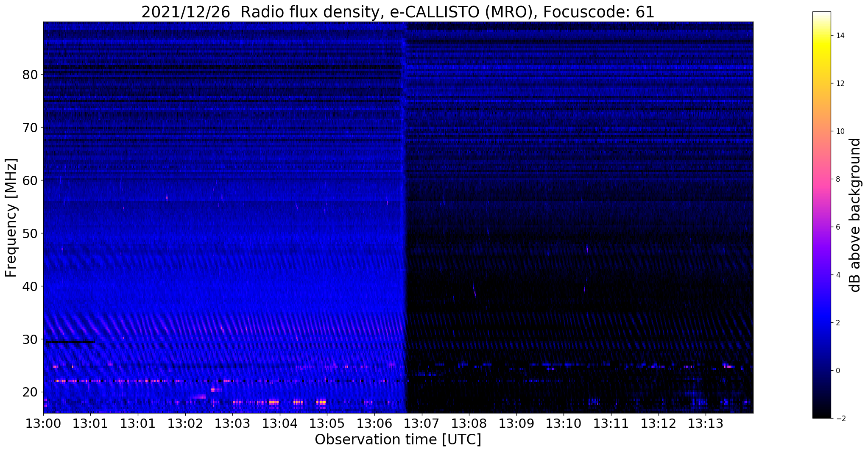Click the 13:00 time tick label
The height and width of the screenshot is (452, 868).
click(43, 424)
